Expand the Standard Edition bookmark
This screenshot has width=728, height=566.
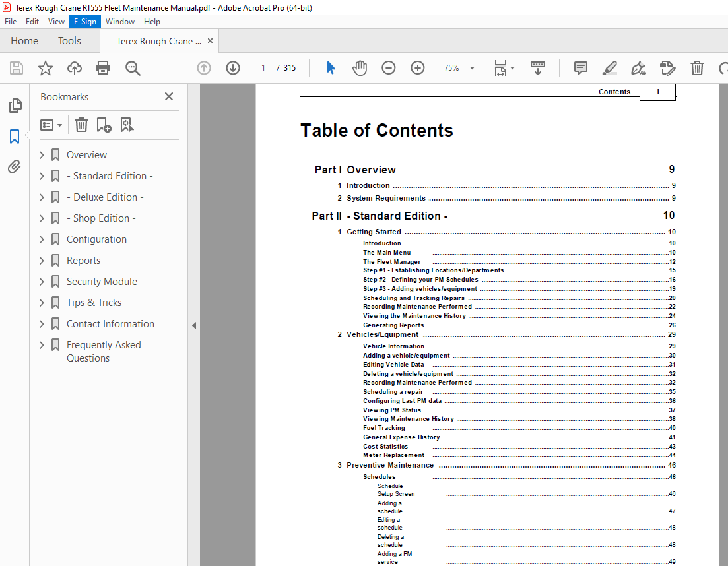click(42, 176)
